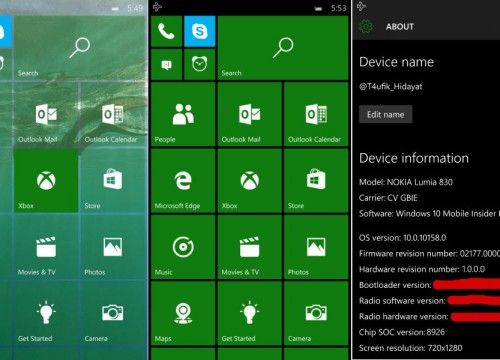
Task: Select Firmware revision number line
Action: (429, 254)
